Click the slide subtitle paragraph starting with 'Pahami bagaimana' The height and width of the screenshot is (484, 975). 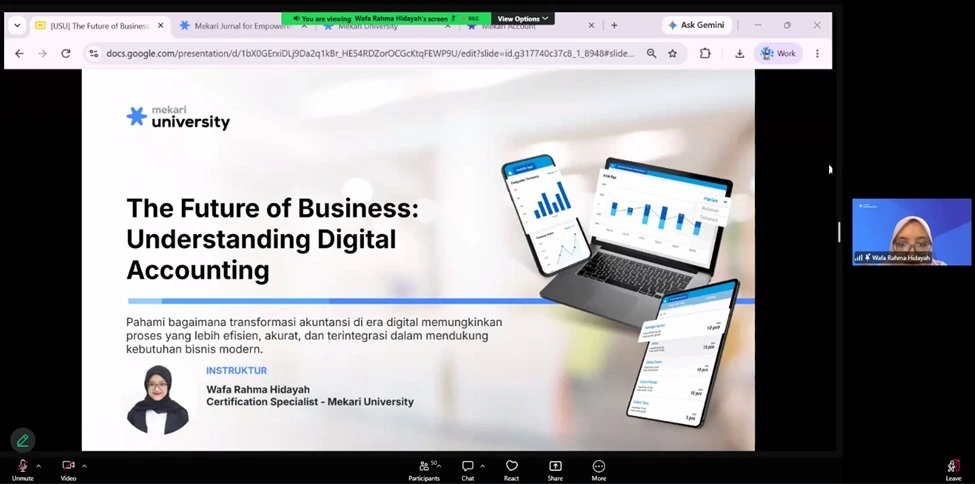pyautogui.click(x=314, y=336)
